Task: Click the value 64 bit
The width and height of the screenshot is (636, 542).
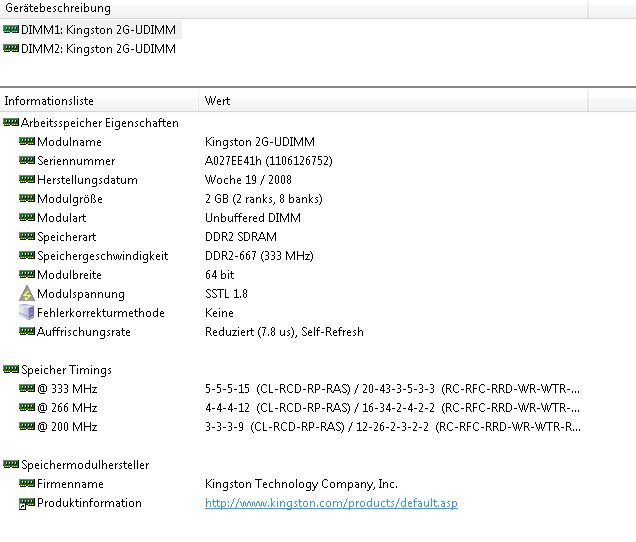Action: tap(219, 275)
